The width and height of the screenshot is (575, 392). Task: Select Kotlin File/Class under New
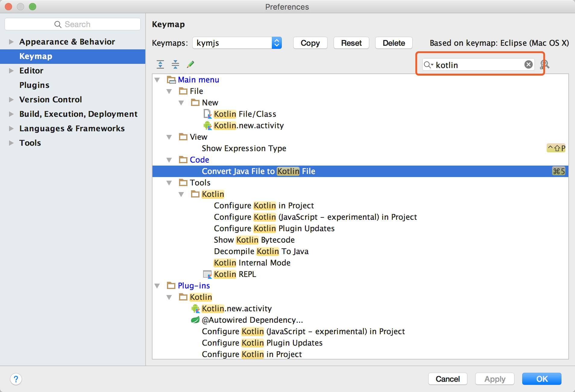pos(245,114)
